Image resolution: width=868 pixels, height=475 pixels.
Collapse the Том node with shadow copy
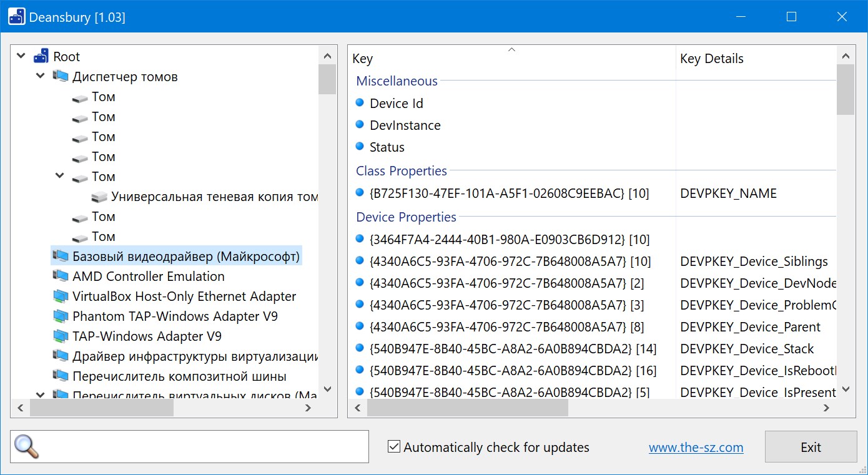coord(60,176)
